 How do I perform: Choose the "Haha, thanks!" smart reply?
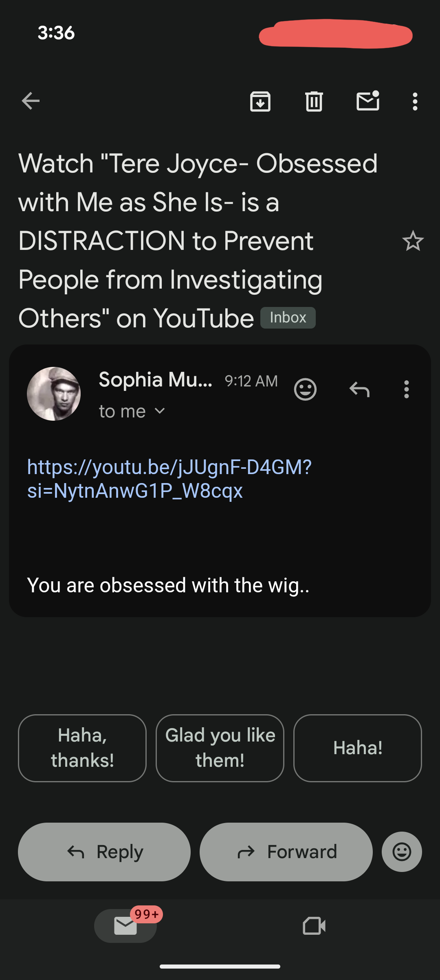82,748
